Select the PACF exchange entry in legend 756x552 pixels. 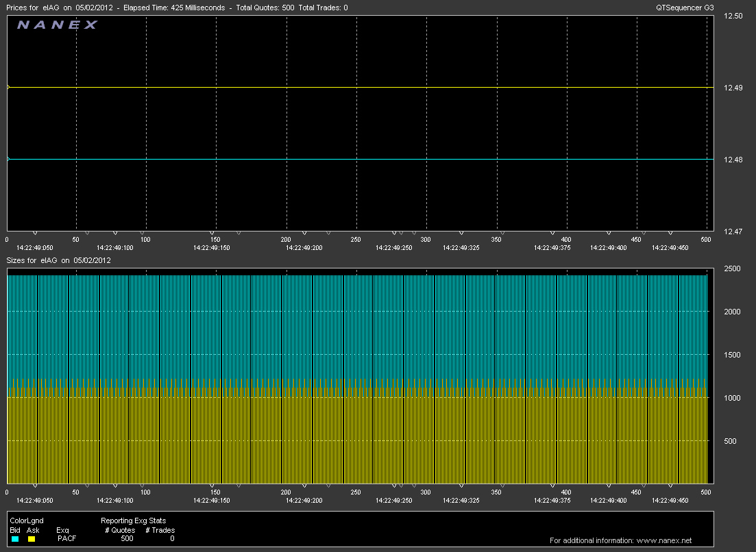pyautogui.click(x=66, y=539)
